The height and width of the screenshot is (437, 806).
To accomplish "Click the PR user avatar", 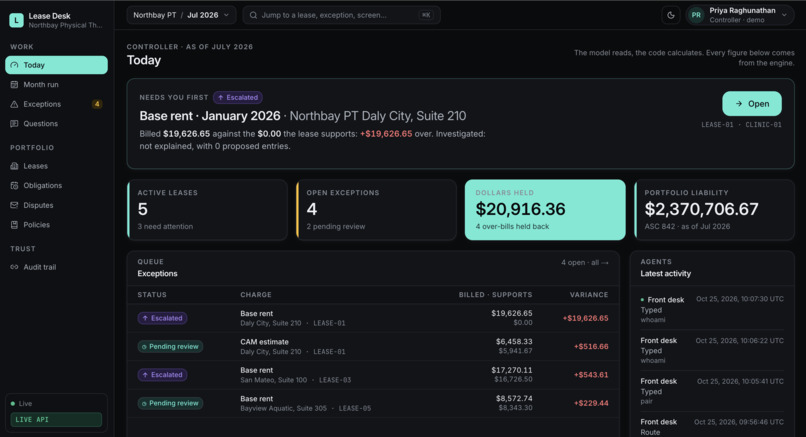I will click(696, 15).
